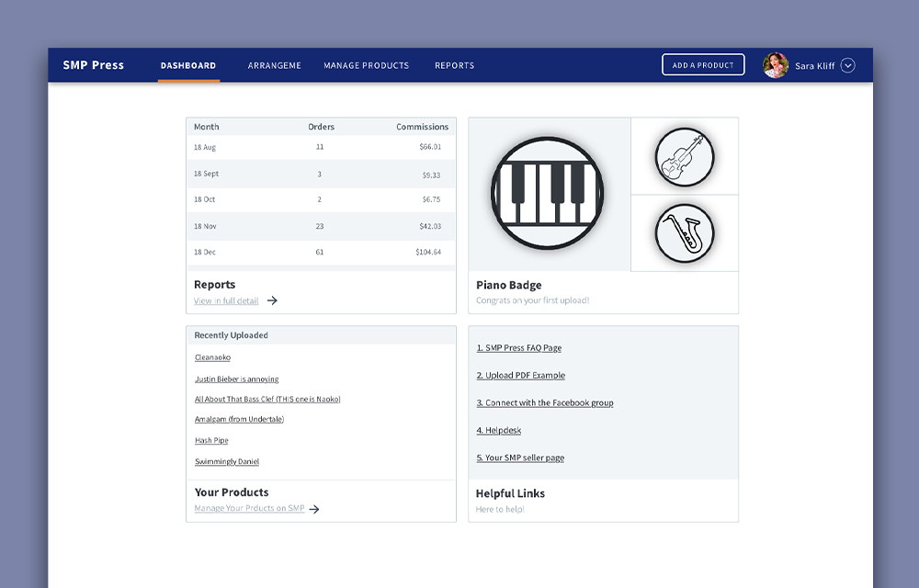Go to the Manage Products tab
The width and height of the screenshot is (919, 588).
click(367, 65)
